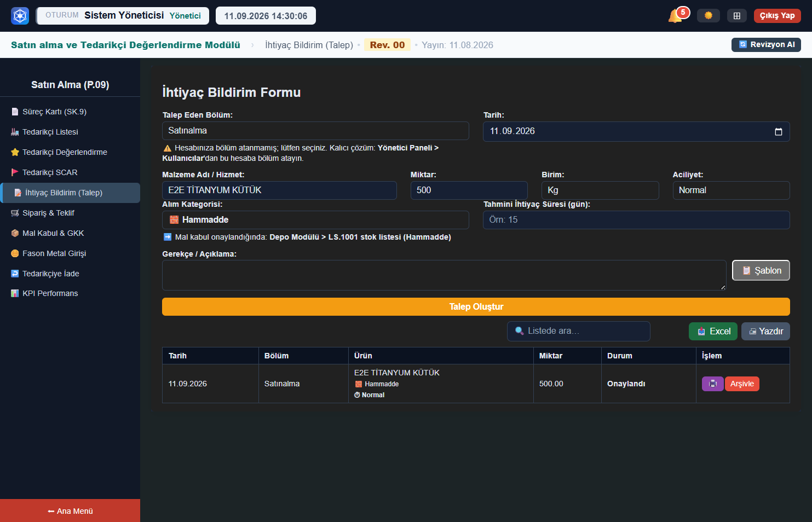This screenshot has width=812, height=522.
Task: Select İhtiyaç Bildirim (Talep) sidebar item
Action: coord(70,193)
